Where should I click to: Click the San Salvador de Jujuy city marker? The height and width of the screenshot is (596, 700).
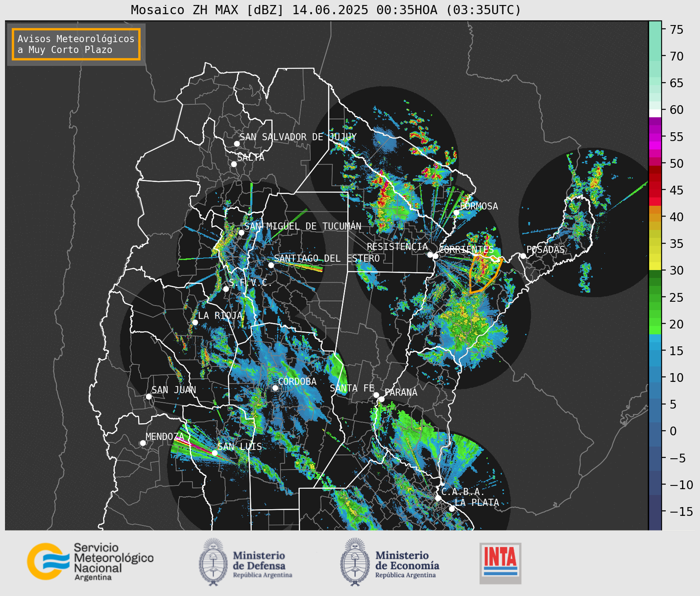(237, 144)
